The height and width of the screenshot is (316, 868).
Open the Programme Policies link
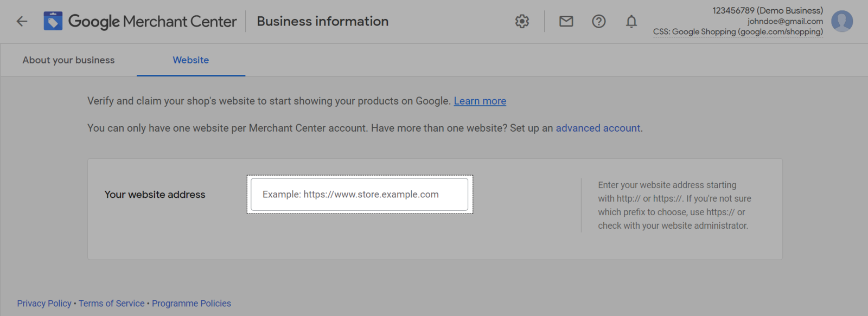click(192, 304)
